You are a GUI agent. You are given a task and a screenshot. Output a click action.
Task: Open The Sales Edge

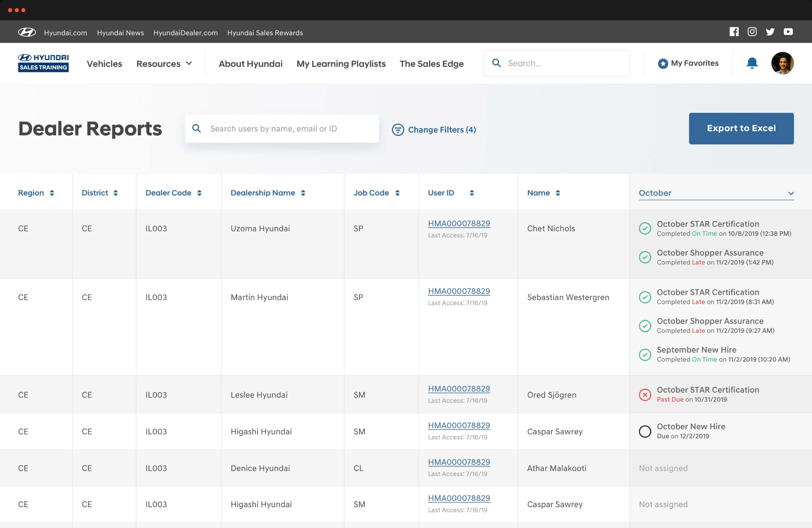[x=432, y=63]
